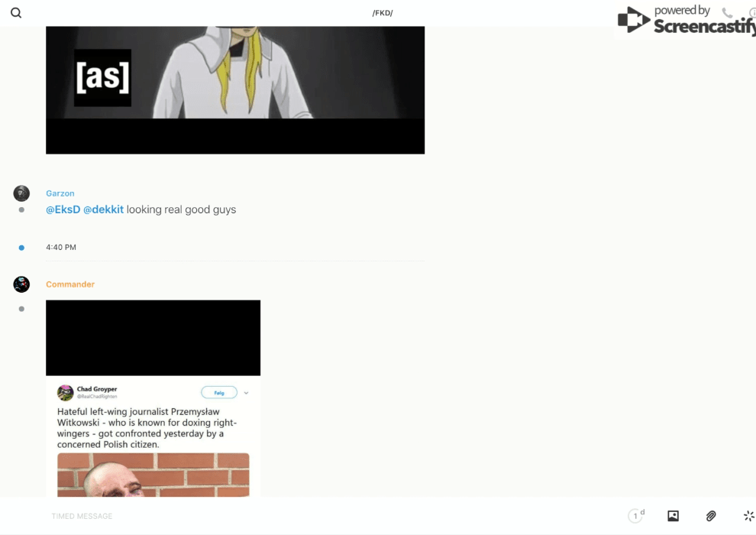Attach a file with paperclip icon
The height and width of the screenshot is (535, 756).
[x=711, y=516]
